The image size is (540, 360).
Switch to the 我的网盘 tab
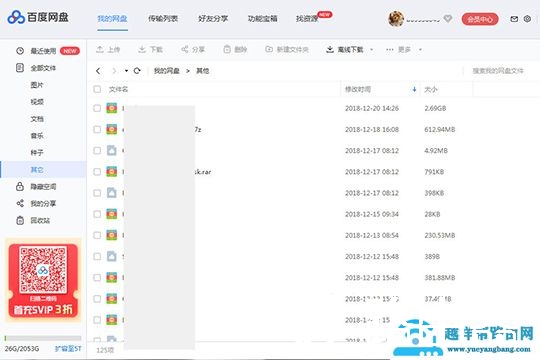(x=112, y=19)
